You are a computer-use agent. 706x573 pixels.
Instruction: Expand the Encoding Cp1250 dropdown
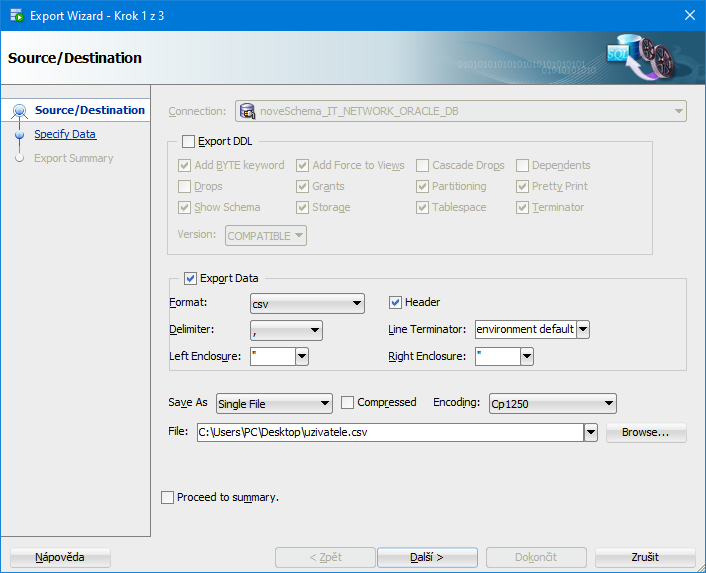(609, 404)
